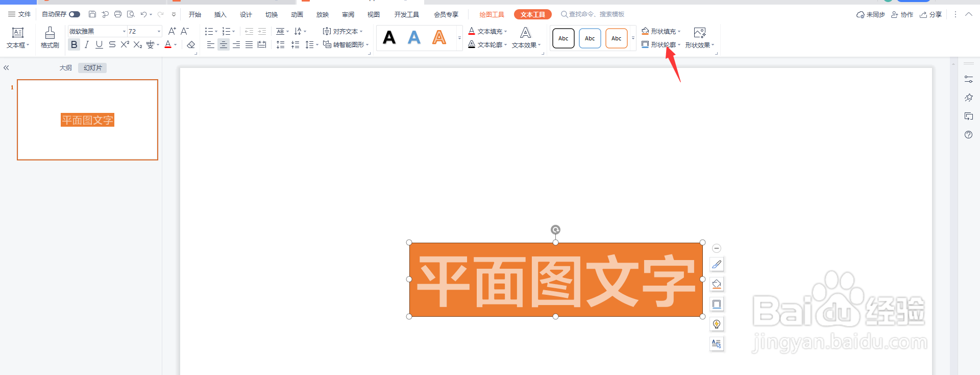Click the fill bucket icon beside the shape

point(717,284)
